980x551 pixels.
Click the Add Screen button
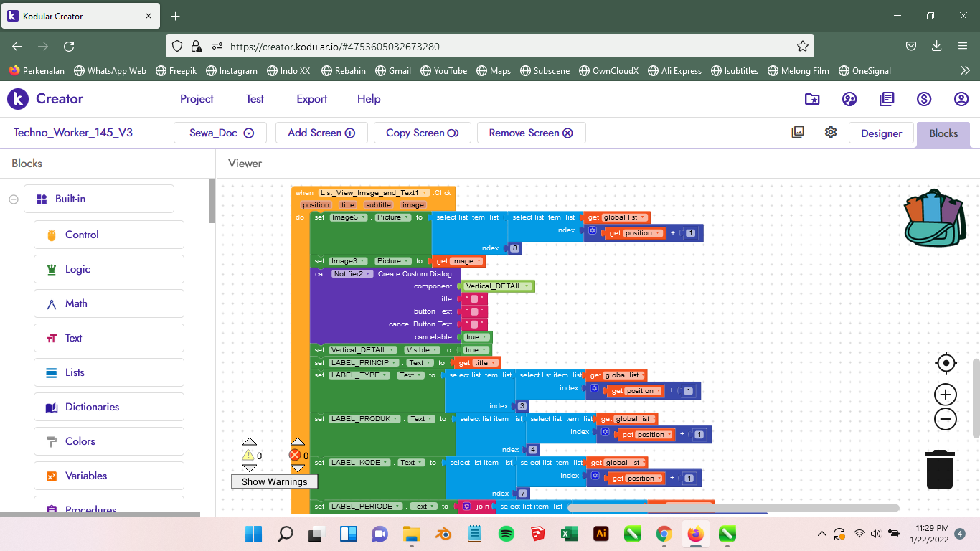(321, 133)
